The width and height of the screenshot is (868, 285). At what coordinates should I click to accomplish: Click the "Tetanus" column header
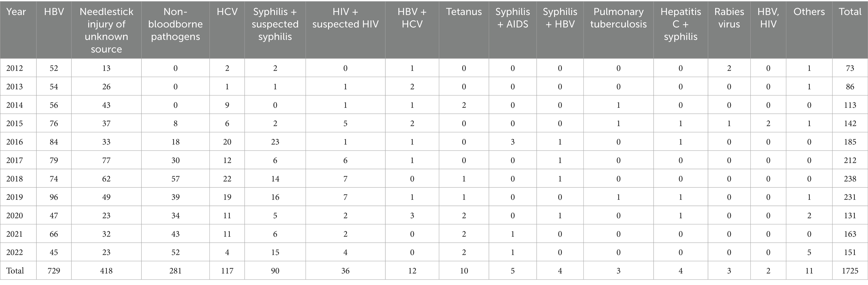(464, 12)
